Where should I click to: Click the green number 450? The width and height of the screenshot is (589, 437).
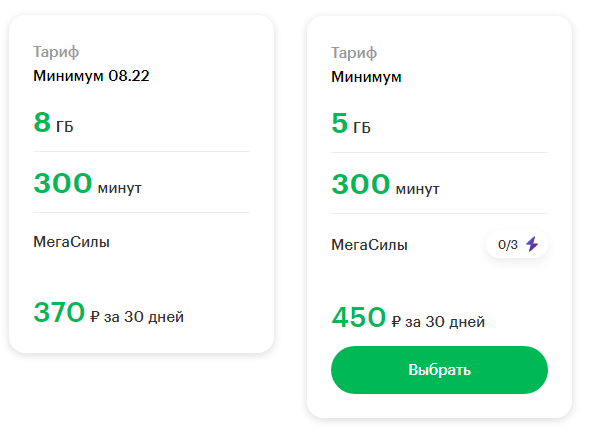(x=358, y=317)
